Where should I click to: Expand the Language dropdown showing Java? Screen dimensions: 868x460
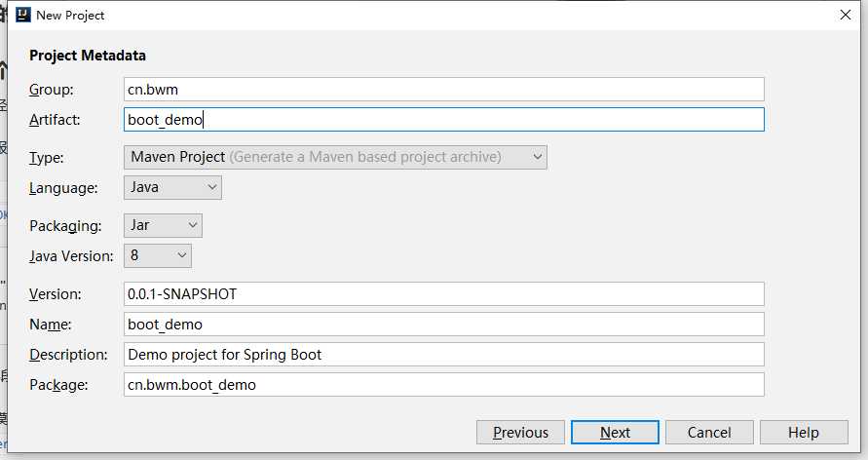pos(172,188)
